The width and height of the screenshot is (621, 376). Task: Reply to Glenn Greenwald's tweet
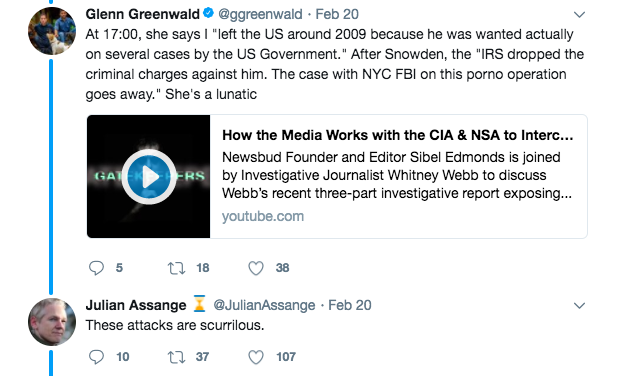click(96, 268)
